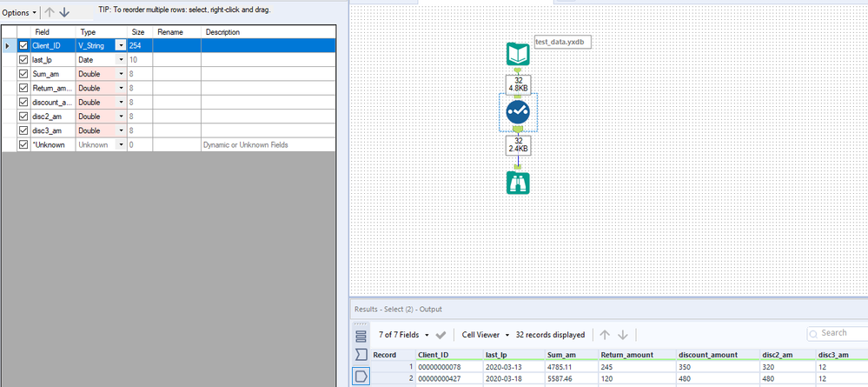Screen dimensions: 868x387
Task: Click the 32 records 4.8KB connection label
Action: 518,85
